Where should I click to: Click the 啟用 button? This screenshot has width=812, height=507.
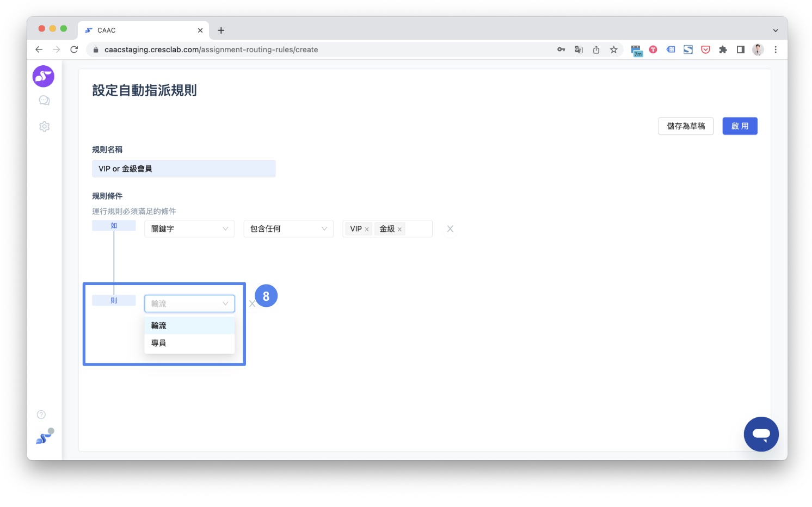740,126
